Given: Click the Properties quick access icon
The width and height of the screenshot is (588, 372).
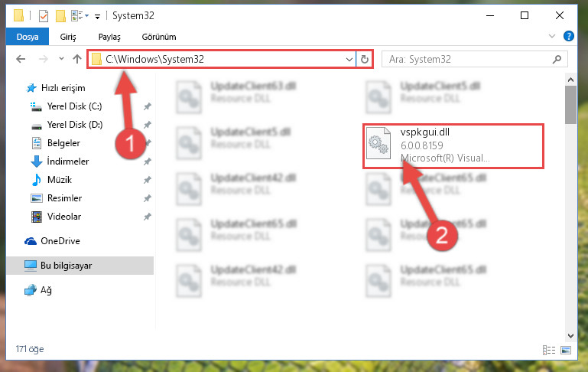Looking at the screenshot, I should click(x=44, y=16).
